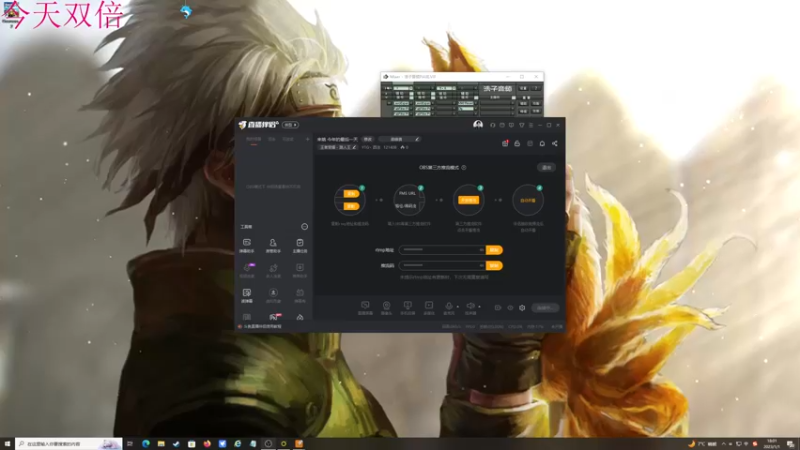Screen dimensions: 800x450
Task: Open Firefox from the taskbar
Action: click(x=207, y=444)
